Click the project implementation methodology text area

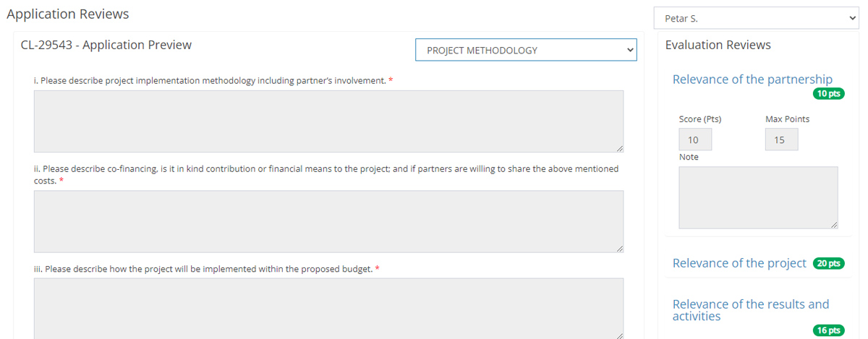(328, 121)
